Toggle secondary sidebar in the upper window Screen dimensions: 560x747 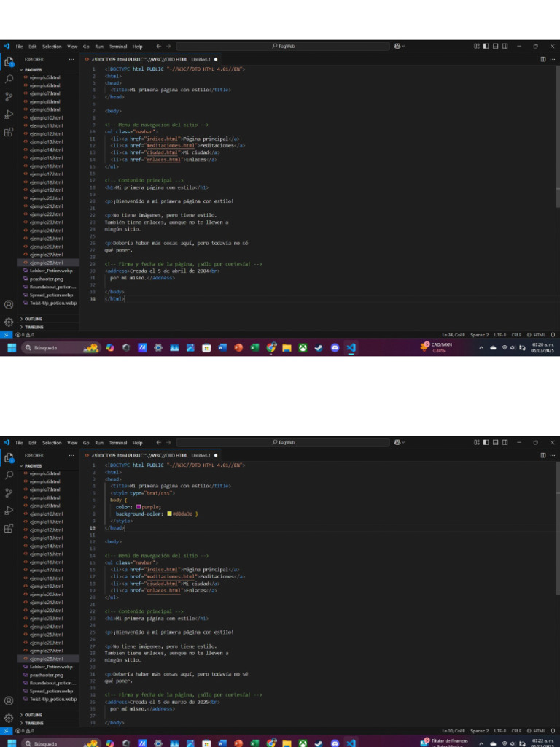tap(505, 46)
